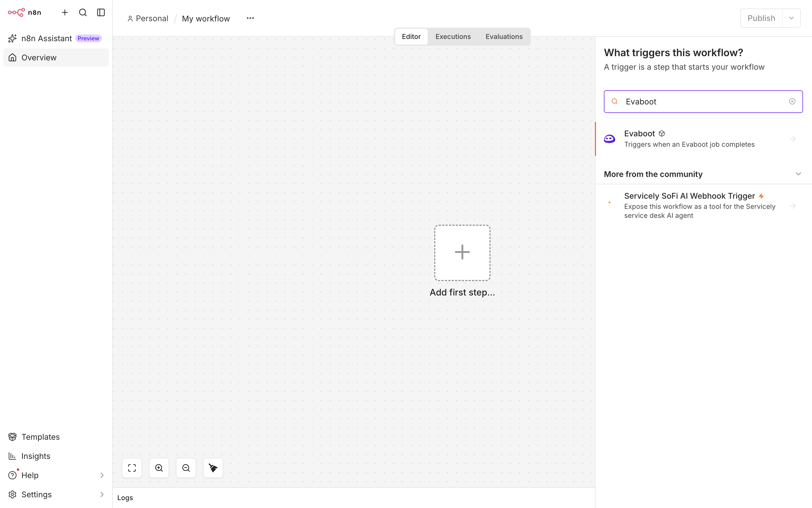Expand the Settings submenu chevron
The height and width of the screenshot is (508, 812).
point(102,494)
